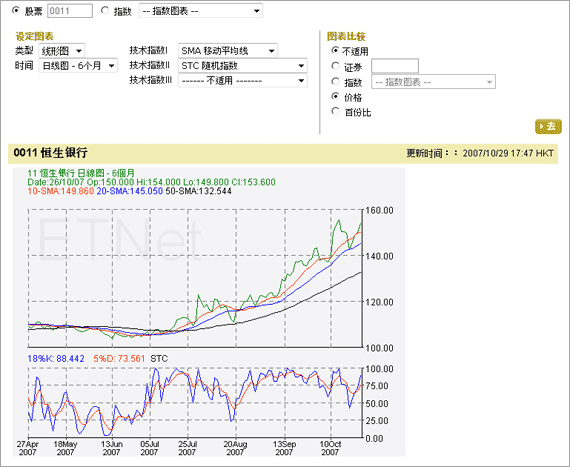570x467 pixels.
Task: Expand the 技术指数III 不适用 dropdown
Action: [243, 80]
